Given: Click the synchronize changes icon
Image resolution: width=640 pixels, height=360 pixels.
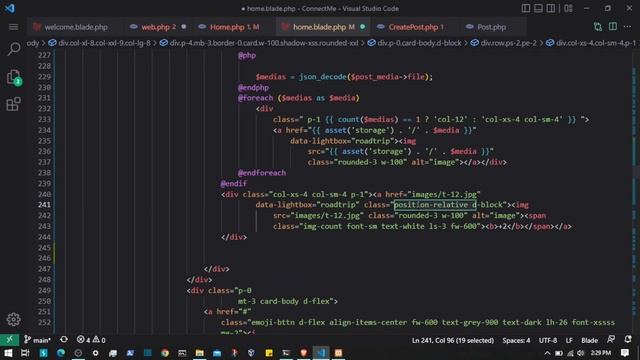Looking at the screenshot, I should [64, 340].
